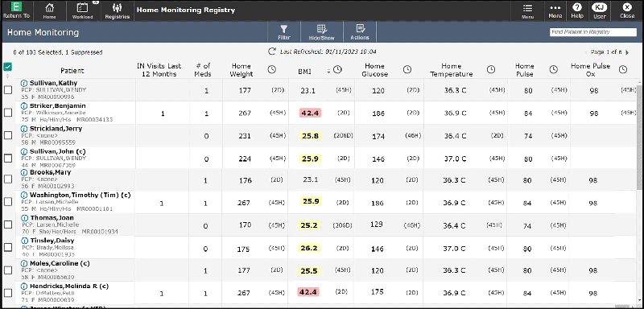Click the Find Patient in Registry field
The image size is (644, 309).
593,32
